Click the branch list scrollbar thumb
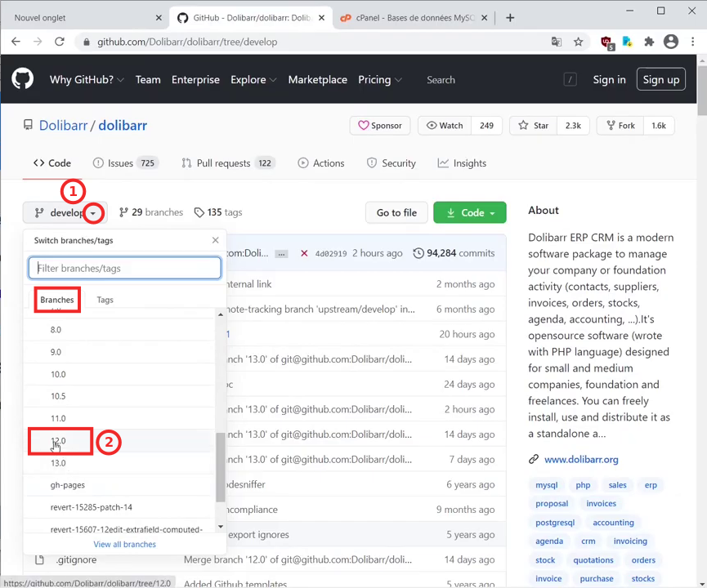This screenshot has width=707, height=588. [220, 467]
